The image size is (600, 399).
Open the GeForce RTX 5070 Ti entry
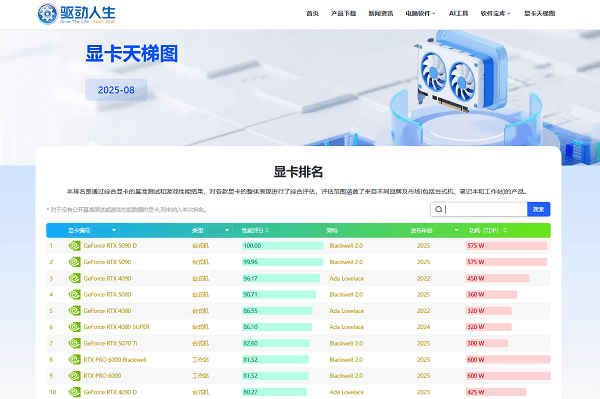pyautogui.click(x=110, y=344)
